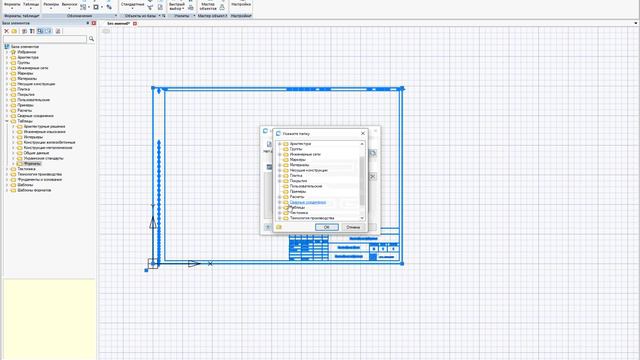Select Группы in the folder dialog
This screenshot has height=360, width=640.
[296, 149]
